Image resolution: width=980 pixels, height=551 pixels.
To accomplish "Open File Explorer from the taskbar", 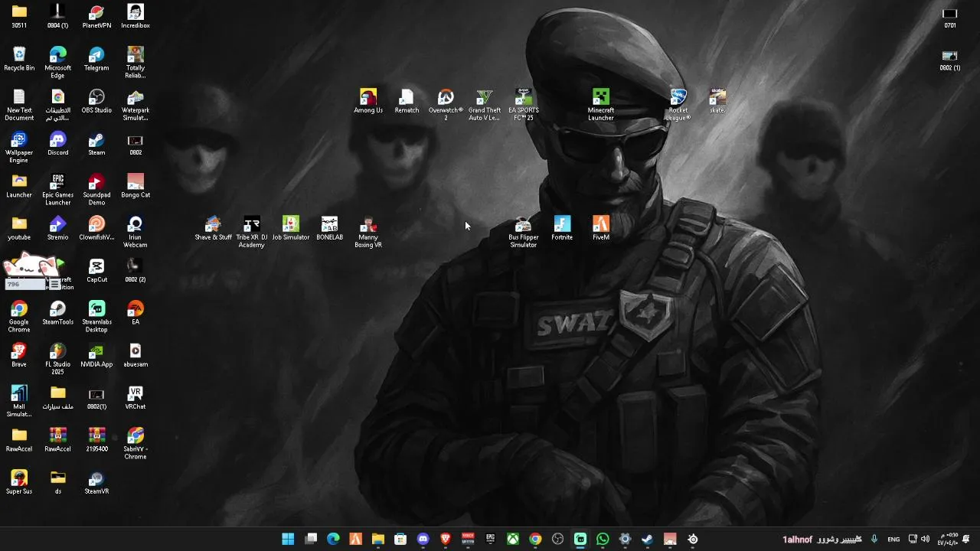I will point(378,540).
